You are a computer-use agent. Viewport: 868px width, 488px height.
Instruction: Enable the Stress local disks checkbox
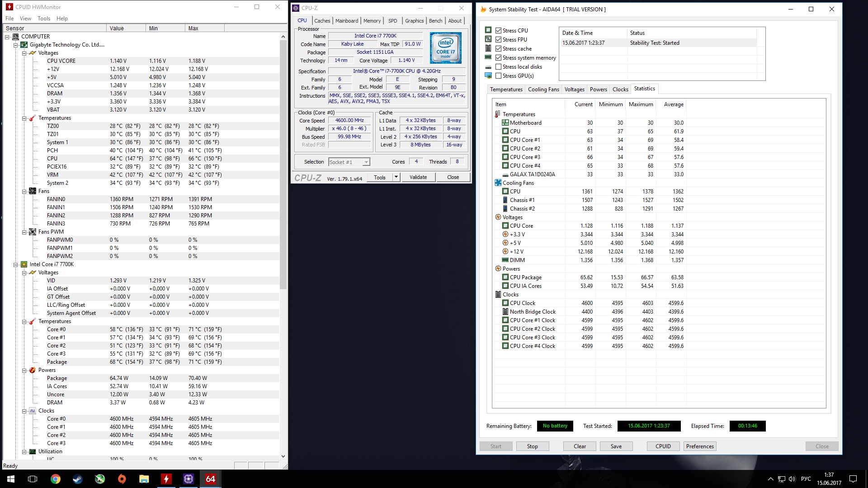pos(498,67)
